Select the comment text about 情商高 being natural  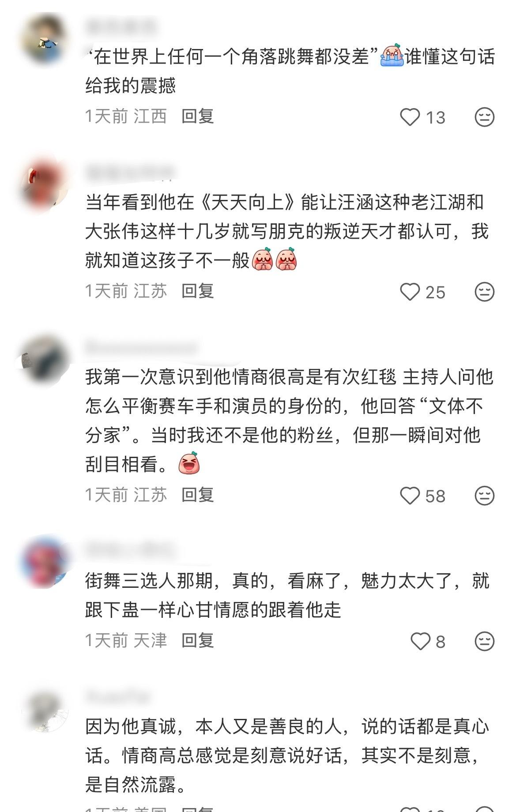pos(287,756)
